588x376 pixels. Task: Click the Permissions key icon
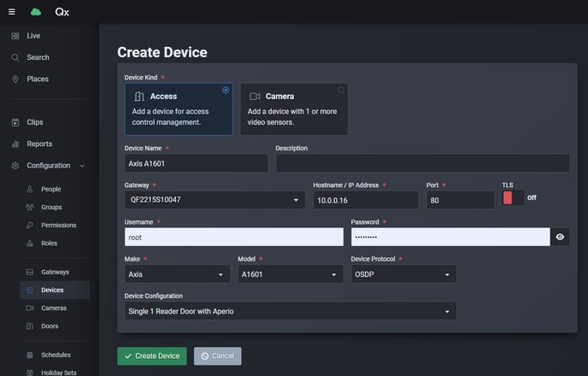[30, 225]
